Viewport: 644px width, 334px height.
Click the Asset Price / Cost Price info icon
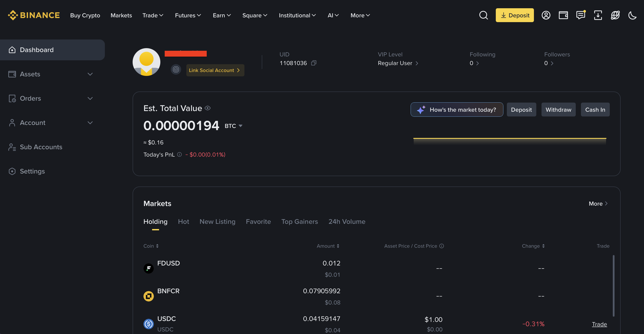[x=441, y=246]
